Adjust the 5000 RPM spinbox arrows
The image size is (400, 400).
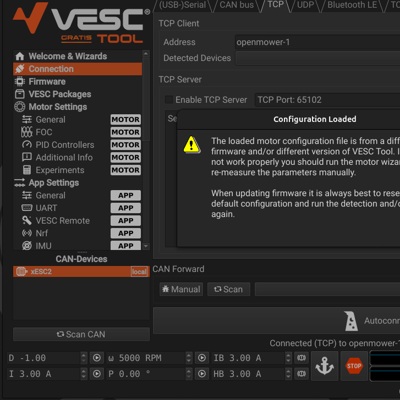coord(189,358)
